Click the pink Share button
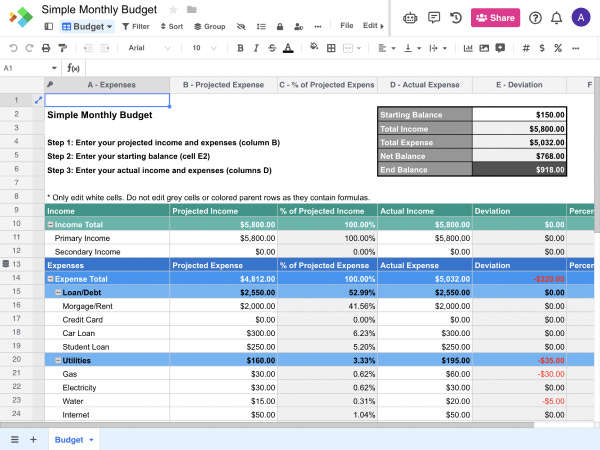 pyautogui.click(x=495, y=18)
